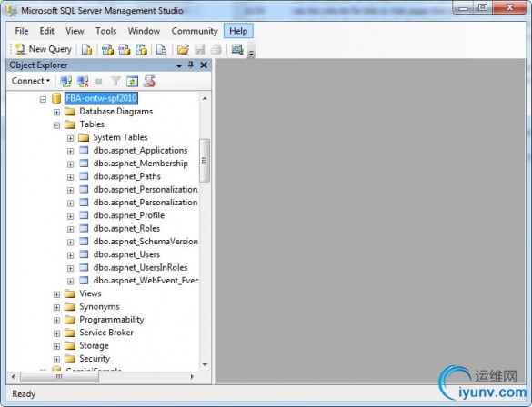Image resolution: width=532 pixels, height=407 pixels.
Task: Open the Connect dropdown in Object Explorer
Action: click(x=31, y=81)
